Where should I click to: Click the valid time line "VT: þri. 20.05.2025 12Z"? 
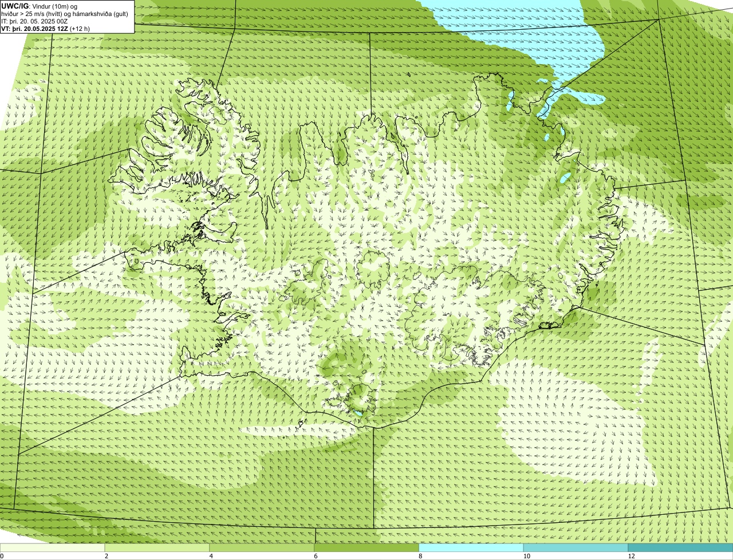(46, 28)
